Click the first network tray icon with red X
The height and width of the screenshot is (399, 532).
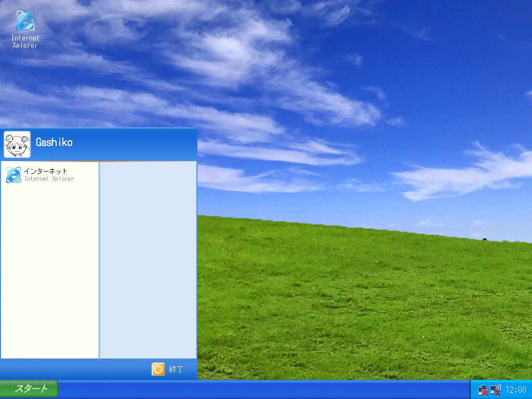point(483,390)
